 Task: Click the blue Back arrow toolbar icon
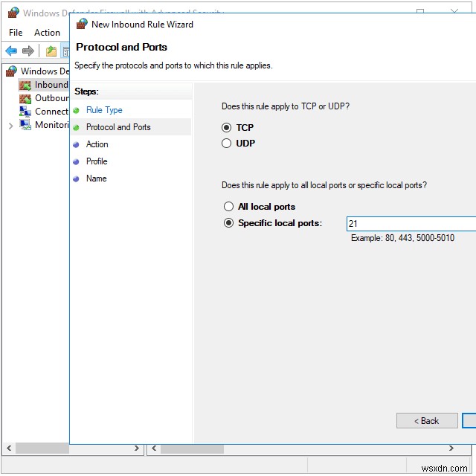(x=12, y=51)
